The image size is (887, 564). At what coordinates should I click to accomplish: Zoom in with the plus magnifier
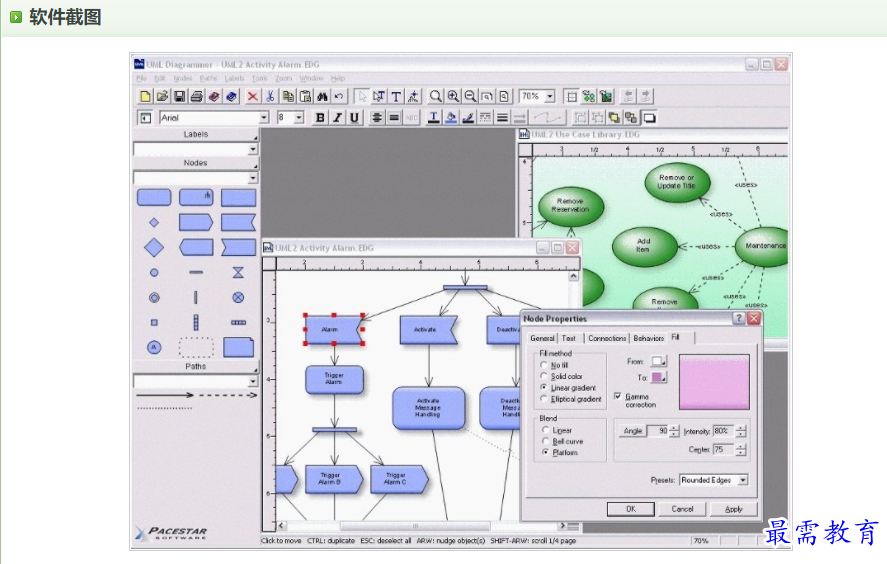tap(453, 96)
